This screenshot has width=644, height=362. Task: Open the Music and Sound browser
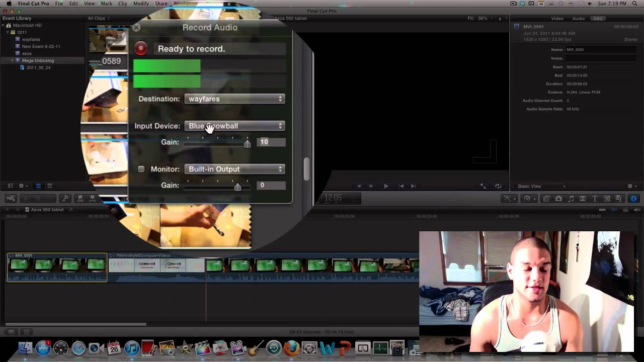(x=571, y=199)
